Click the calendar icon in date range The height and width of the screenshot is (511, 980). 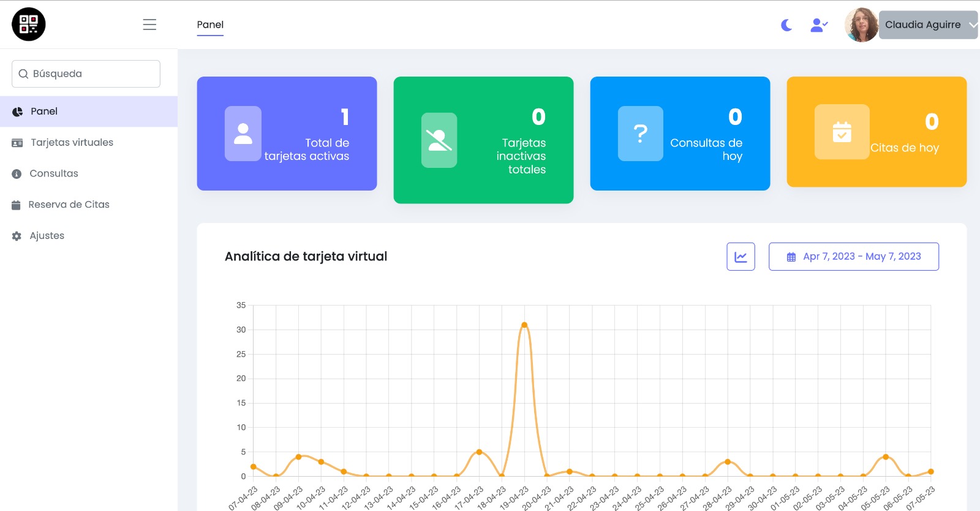tap(791, 257)
